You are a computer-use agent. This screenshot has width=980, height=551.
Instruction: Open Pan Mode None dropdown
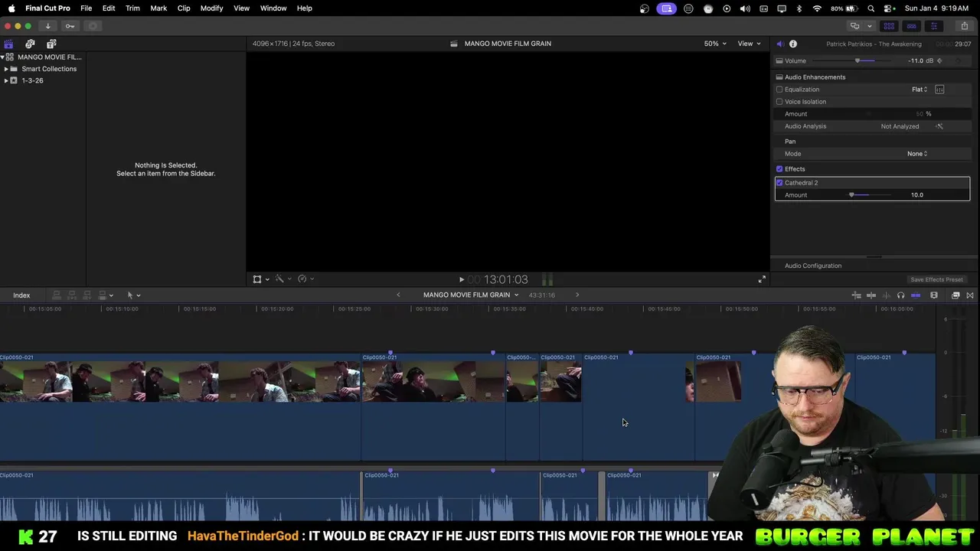[917, 154]
